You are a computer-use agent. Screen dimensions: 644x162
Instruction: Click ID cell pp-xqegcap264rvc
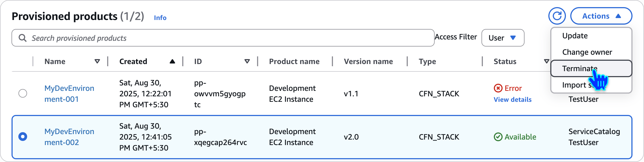point(220,137)
